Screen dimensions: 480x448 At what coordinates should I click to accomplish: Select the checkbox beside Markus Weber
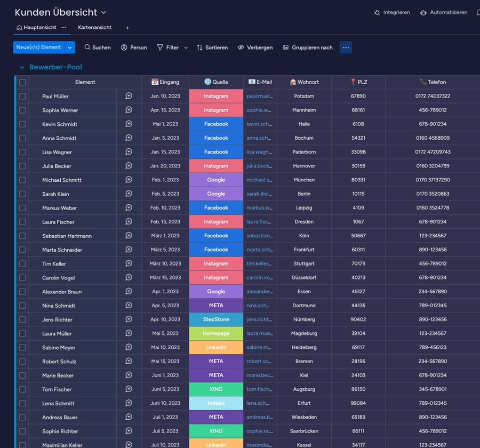click(22, 208)
